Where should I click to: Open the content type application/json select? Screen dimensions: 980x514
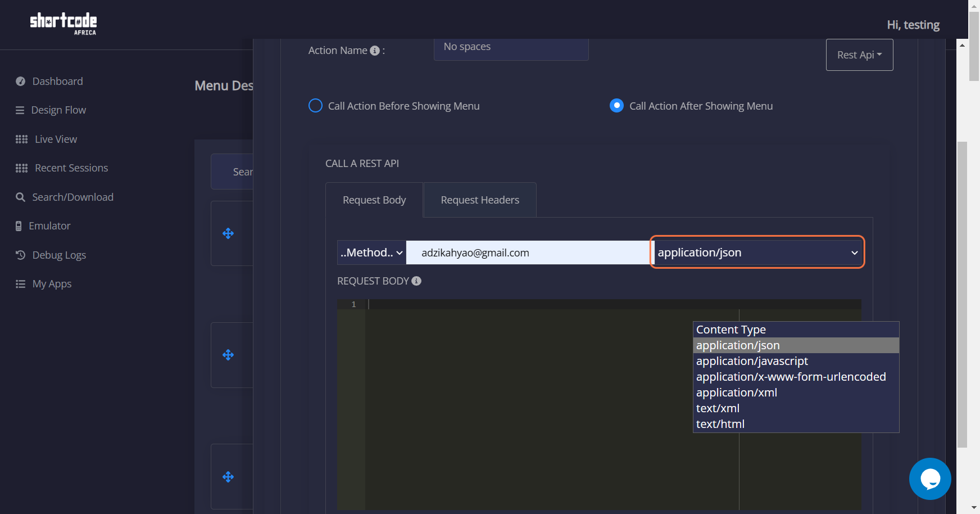(757, 253)
